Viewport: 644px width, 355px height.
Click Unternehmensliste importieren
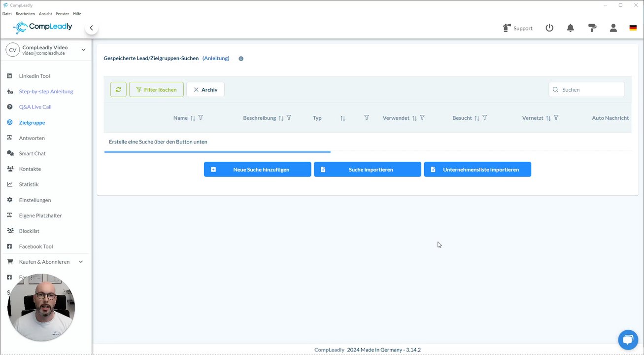[x=477, y=169]
